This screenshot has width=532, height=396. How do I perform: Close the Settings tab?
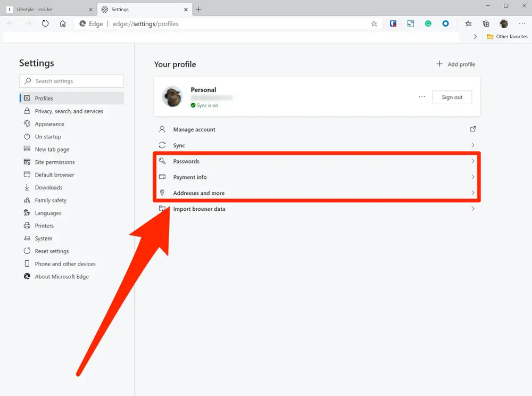pyautogui.click(x=186, y=10)
